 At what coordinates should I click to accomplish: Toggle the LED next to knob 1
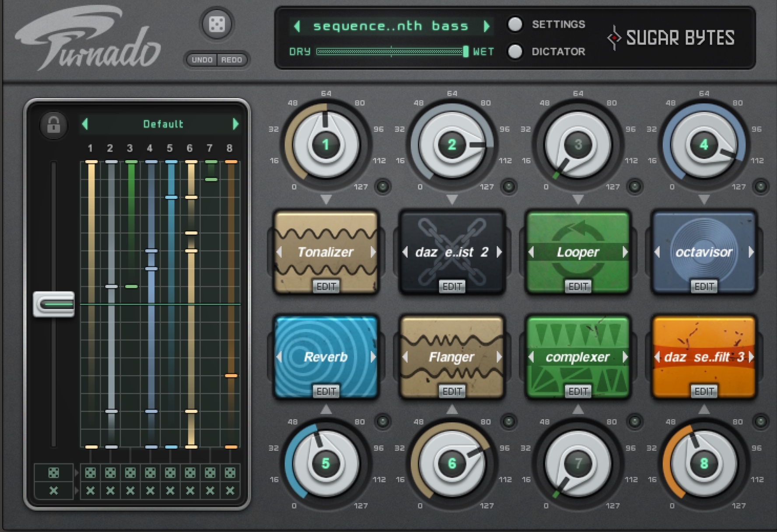[383, 187]
